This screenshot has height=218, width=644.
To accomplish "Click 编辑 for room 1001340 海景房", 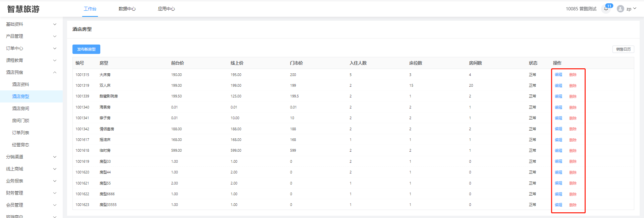I will click(558, 107).
